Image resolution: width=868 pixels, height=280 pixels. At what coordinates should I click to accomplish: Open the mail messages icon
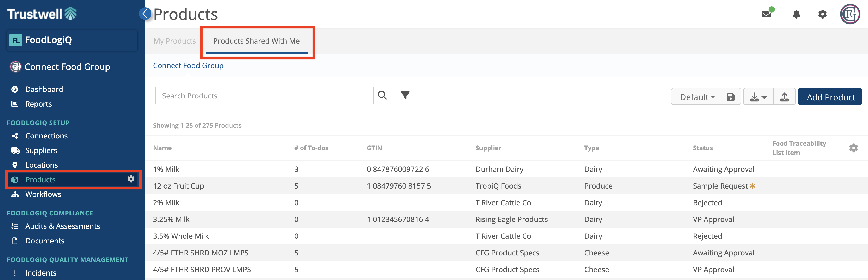766,14
